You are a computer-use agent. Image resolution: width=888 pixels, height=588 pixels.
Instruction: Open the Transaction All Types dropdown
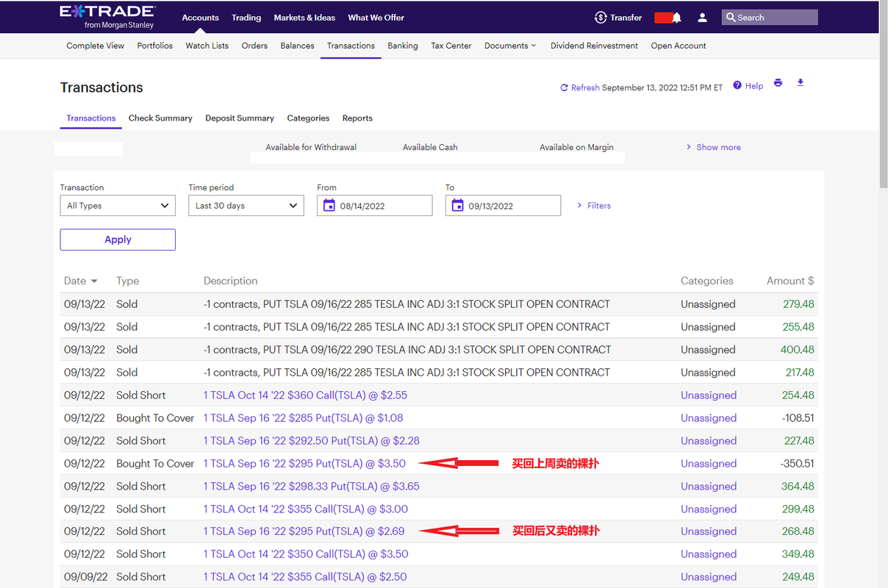(x=118, y=206)
